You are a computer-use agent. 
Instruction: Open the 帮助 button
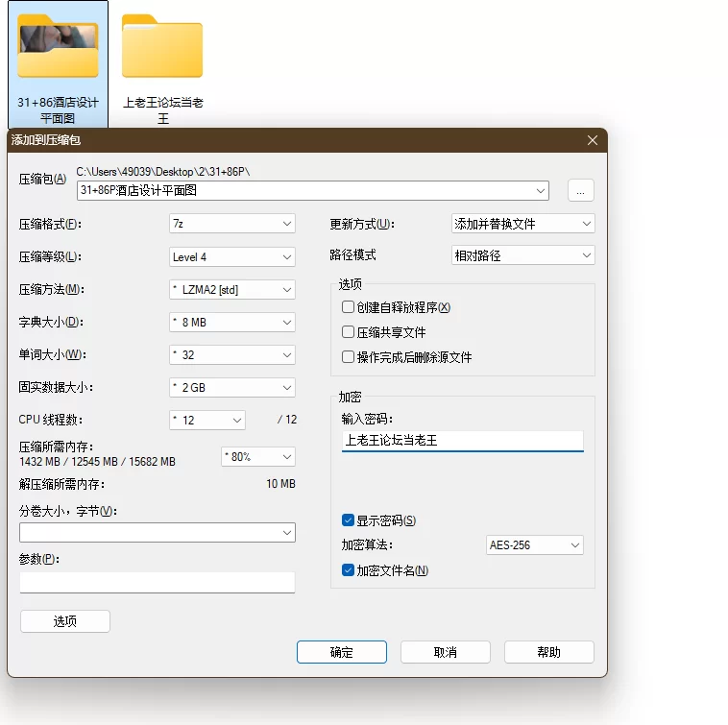click(x=548, y=652)
